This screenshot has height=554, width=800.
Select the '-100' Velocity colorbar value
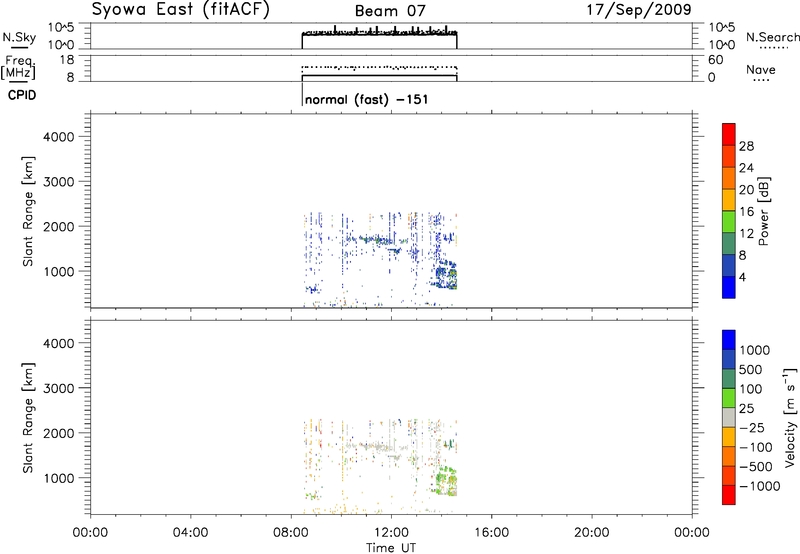pos(756,447)
